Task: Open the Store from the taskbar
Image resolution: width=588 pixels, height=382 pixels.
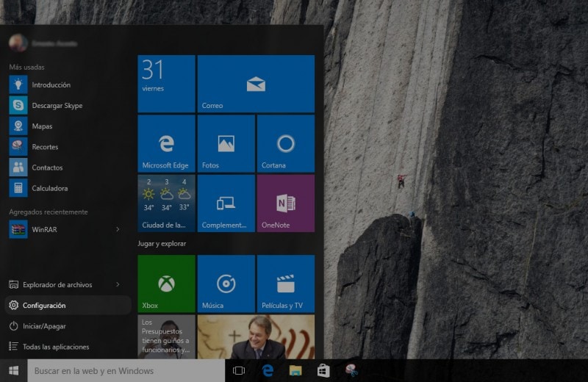Action: tap(323, 370)
